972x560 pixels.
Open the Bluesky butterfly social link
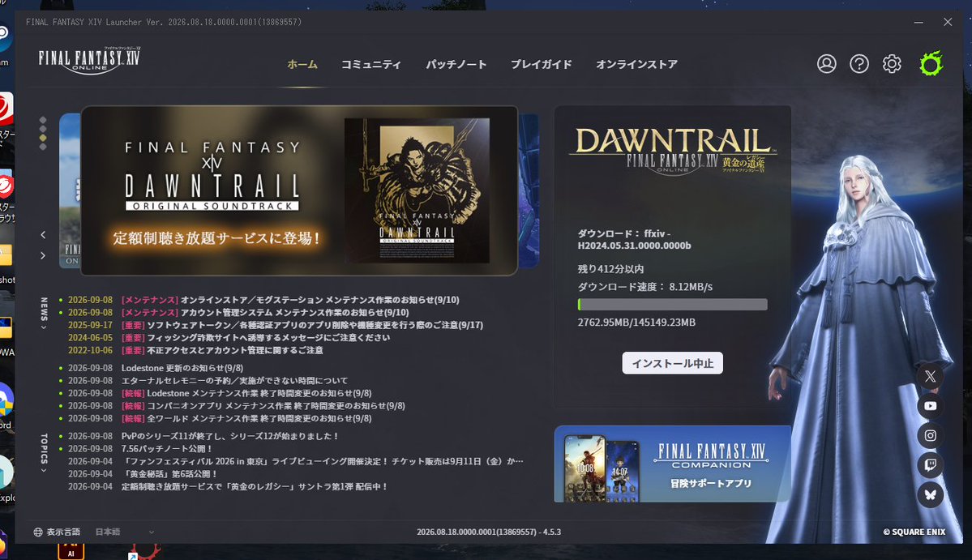click(x=931, y=495)
